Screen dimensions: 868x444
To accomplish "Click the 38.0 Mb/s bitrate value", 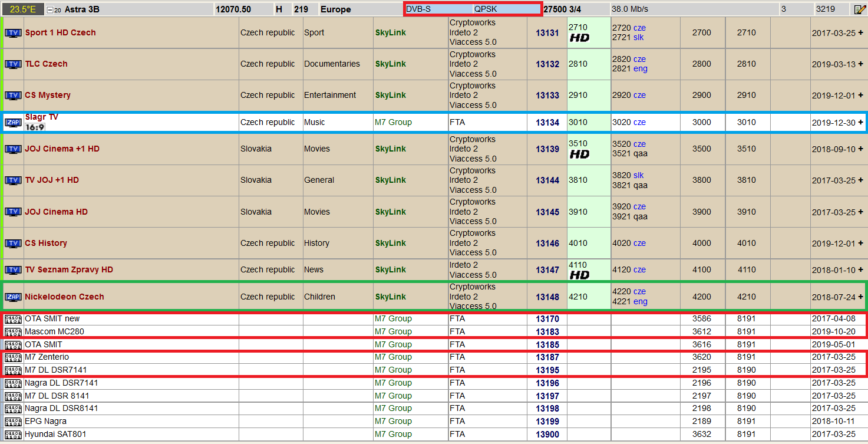I will pos(630,9).
